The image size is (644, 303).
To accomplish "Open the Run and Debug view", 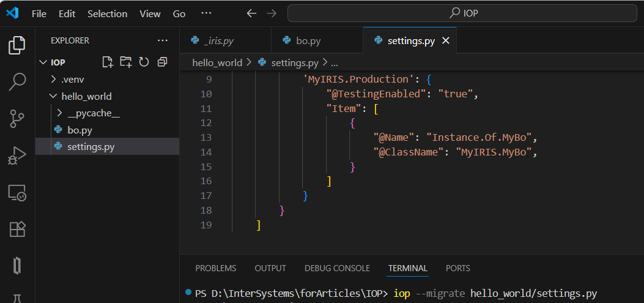I will pos(17,155).
